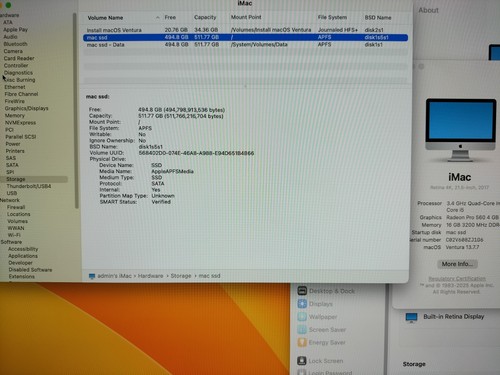Open Wi-Fi network information
The width and height of the screenshot is (500, 375).
pos(14,235)
